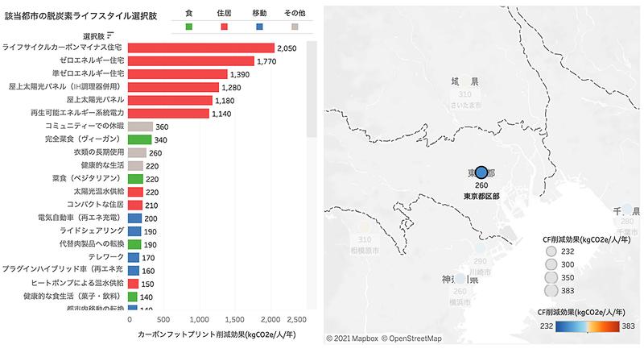Select the blue 電気自動車 bar with 200
644x353 pixels.
tap(134, 218)
